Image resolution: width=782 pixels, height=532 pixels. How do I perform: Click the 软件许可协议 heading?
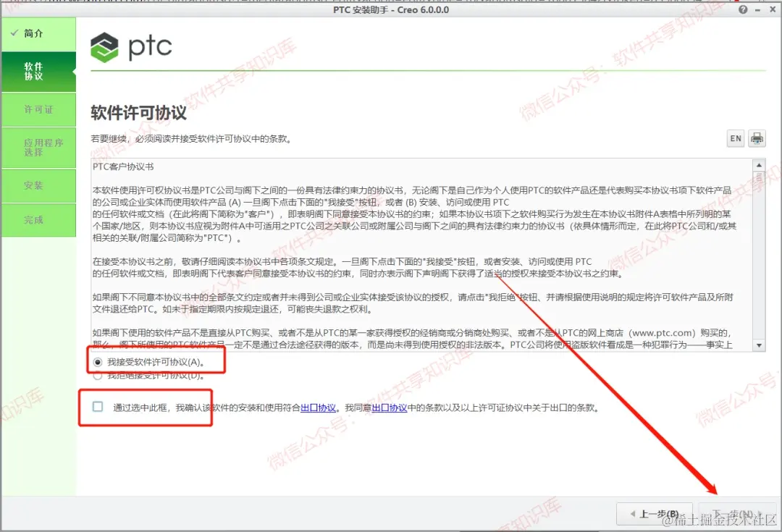click(x=138, y=113)
